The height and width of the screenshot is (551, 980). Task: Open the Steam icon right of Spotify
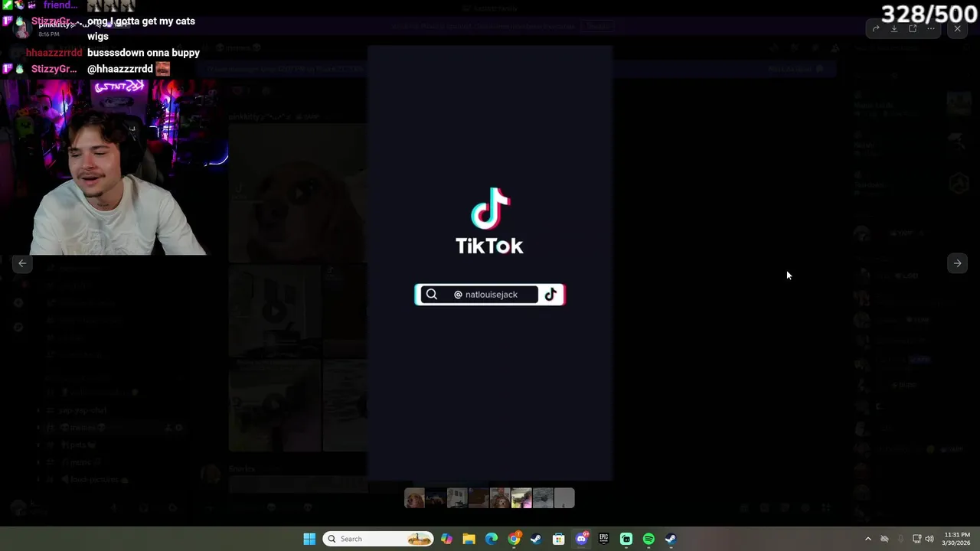(671, 539)
